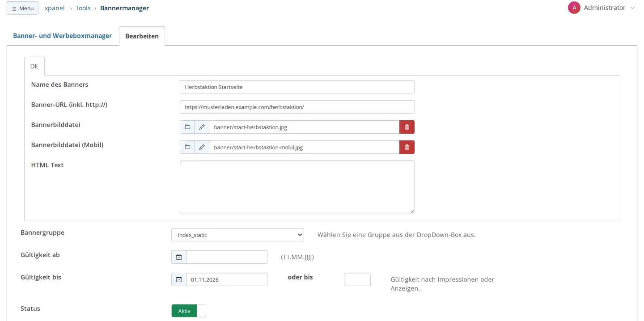Switch to Banner- und Werbeboxmanager tab
The width and height of the screenshot is (644, 321).
click(62, 36)
